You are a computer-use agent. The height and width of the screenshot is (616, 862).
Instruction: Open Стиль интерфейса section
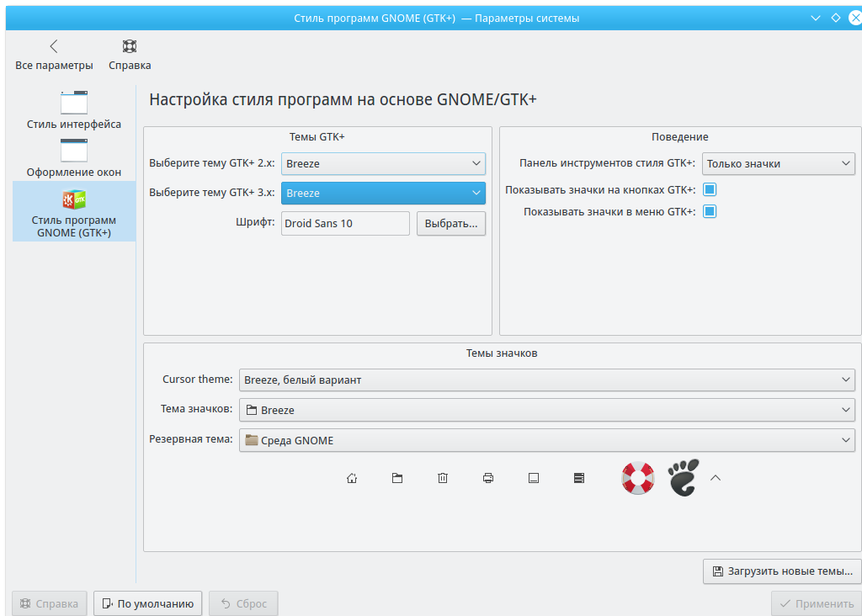pos(74,110)
